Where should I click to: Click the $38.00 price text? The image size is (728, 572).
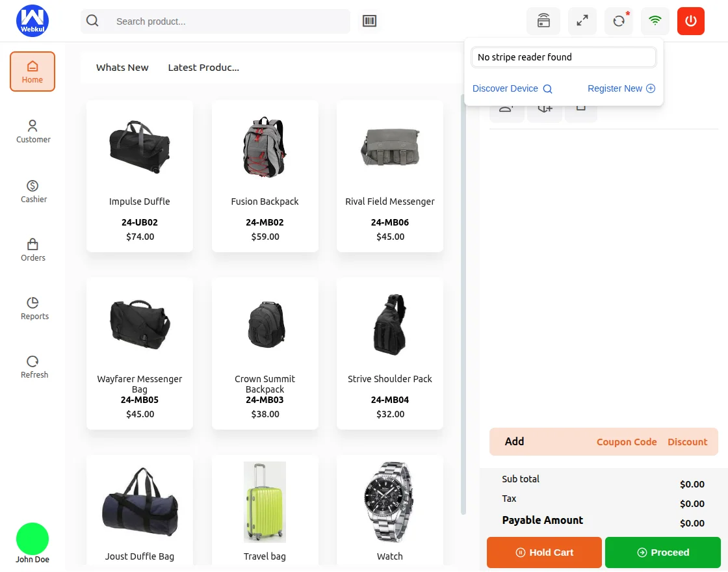pyautogui.click(x=265, y=414)
